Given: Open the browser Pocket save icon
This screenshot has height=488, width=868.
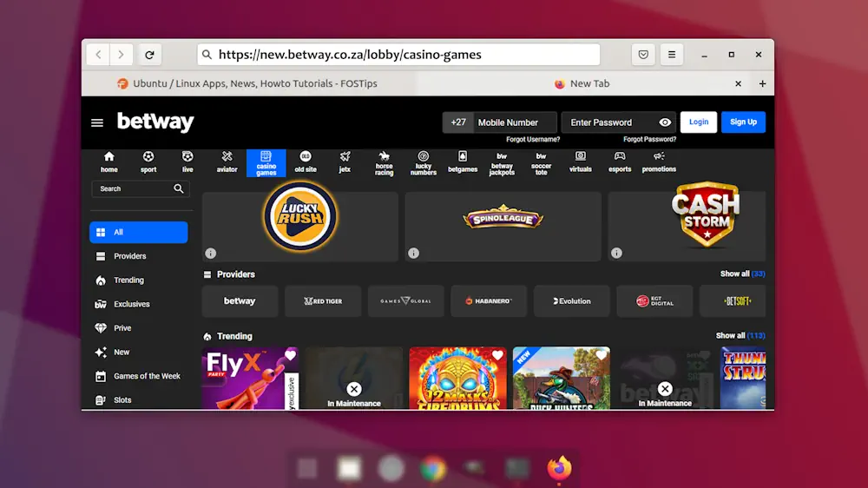Looking at the screenshot, I should coord(643,55).
